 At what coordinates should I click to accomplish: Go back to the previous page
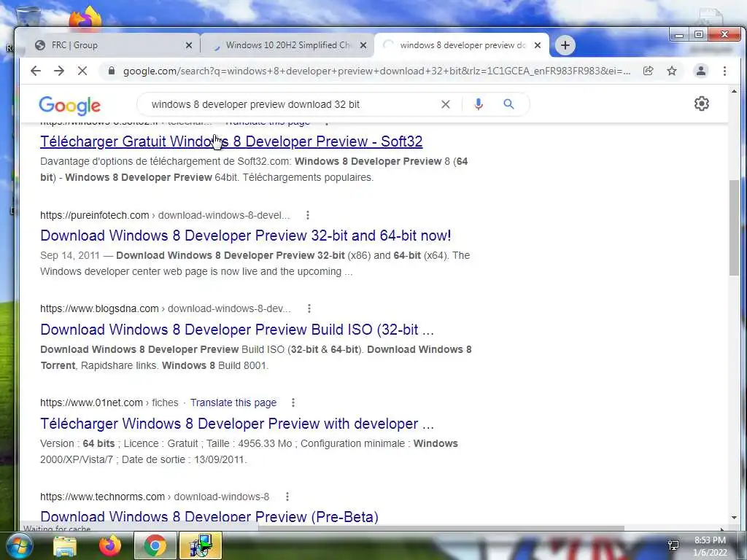(x=36, y=71)
